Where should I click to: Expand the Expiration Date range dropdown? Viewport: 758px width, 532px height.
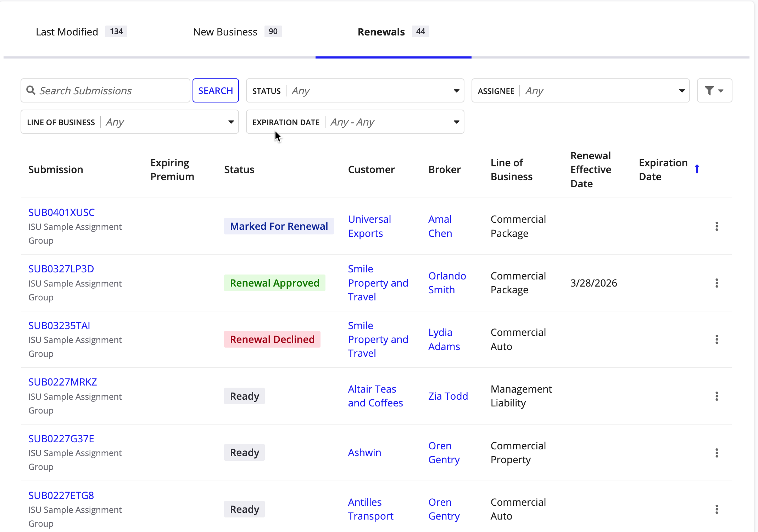point(355,122)
